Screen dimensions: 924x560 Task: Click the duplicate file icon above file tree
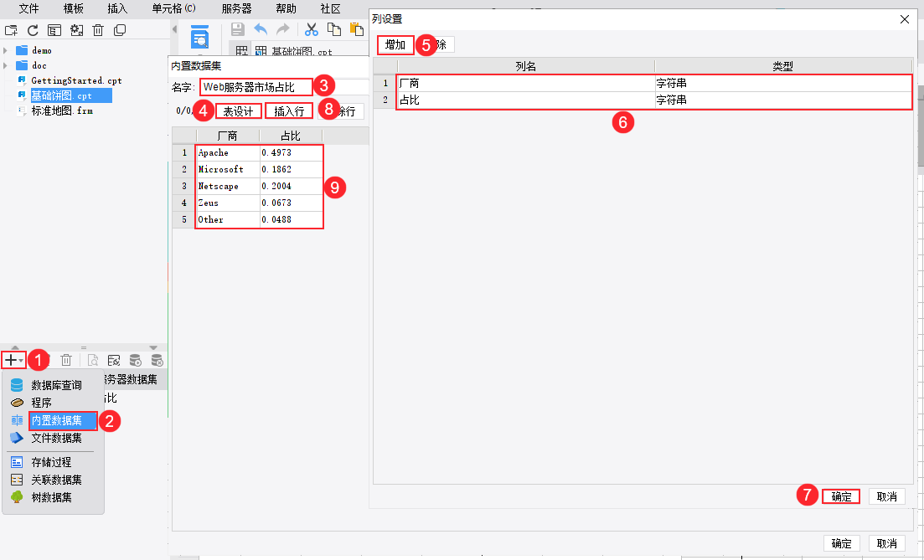(x=120, y=30)
